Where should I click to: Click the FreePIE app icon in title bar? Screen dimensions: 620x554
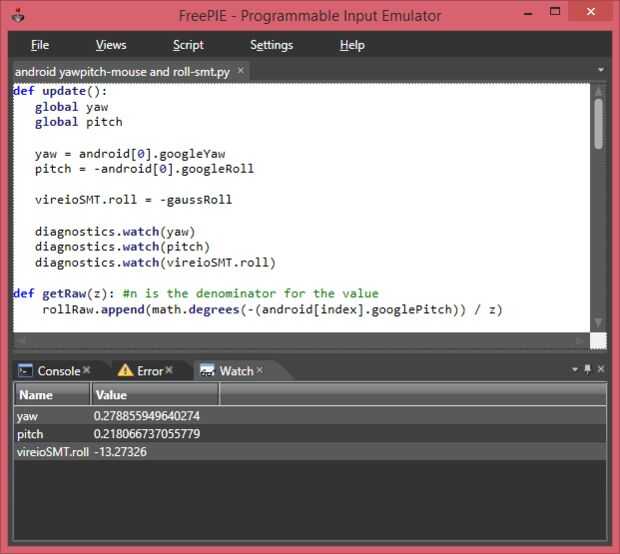pyautogui.click(x=18, y=16)
